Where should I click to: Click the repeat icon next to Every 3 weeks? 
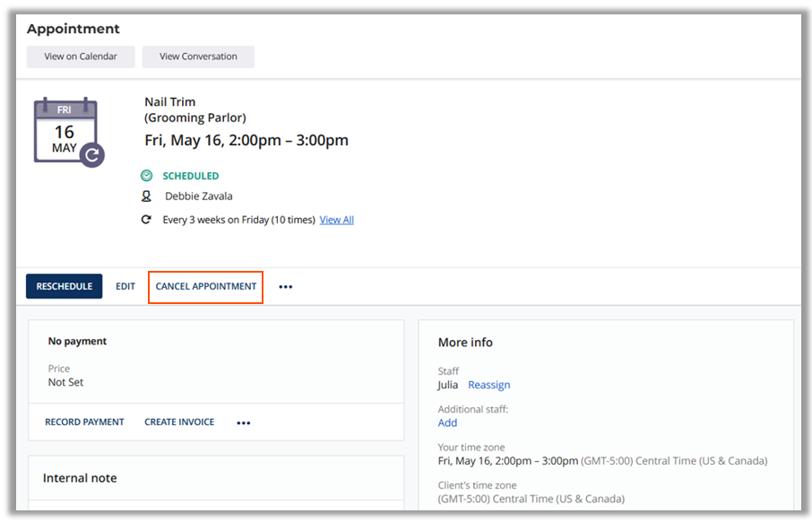(x=147, y=220)
